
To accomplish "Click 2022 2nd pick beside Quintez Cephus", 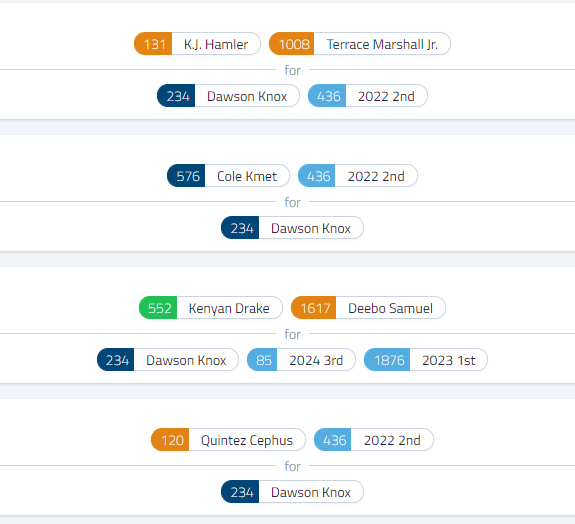I will [x=374, y=440].
